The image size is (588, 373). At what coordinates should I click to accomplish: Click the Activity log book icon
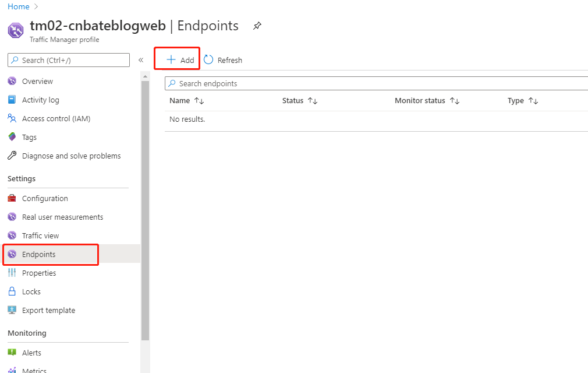pyautogui.click(x=12, y=100)
